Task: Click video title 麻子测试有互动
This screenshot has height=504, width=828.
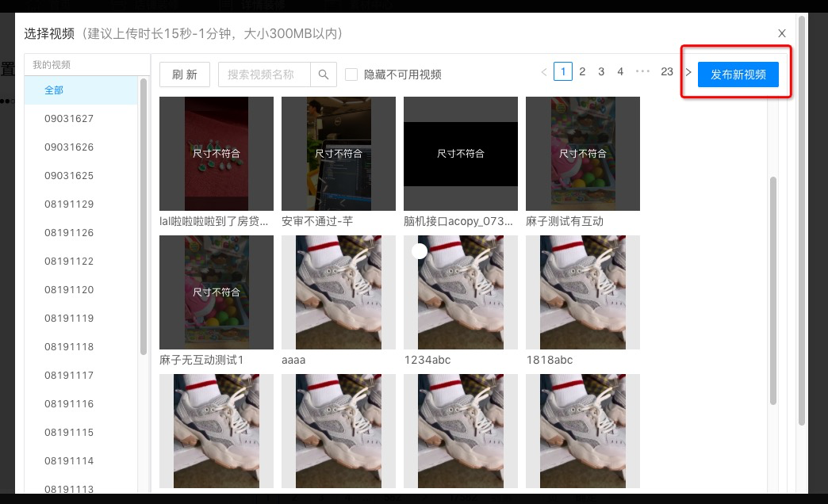Action: (565, 221)
